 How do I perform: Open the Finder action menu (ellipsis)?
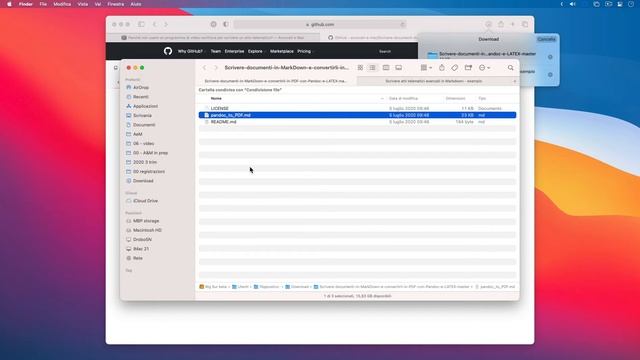point(484,68)
